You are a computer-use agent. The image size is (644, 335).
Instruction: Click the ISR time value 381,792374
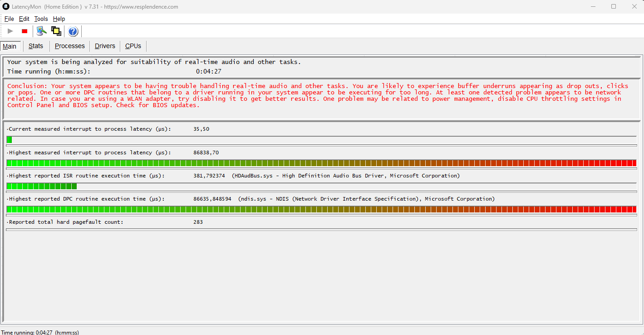point(209,176)
